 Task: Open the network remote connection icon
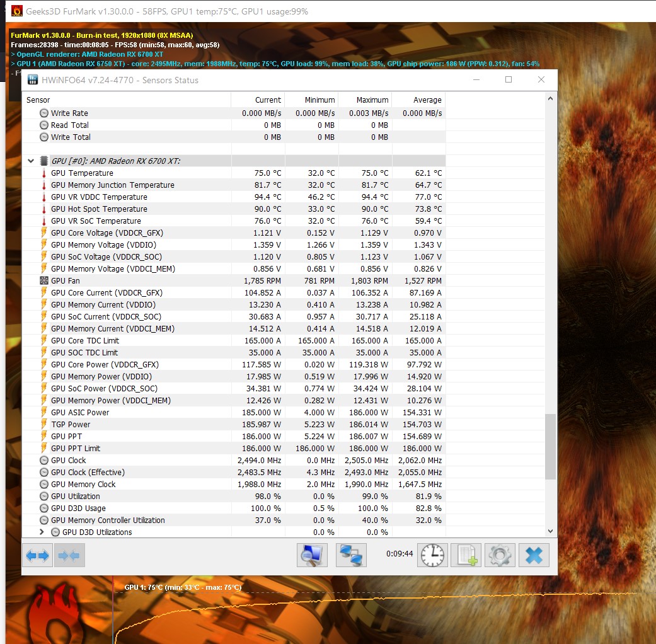point(351,555)
